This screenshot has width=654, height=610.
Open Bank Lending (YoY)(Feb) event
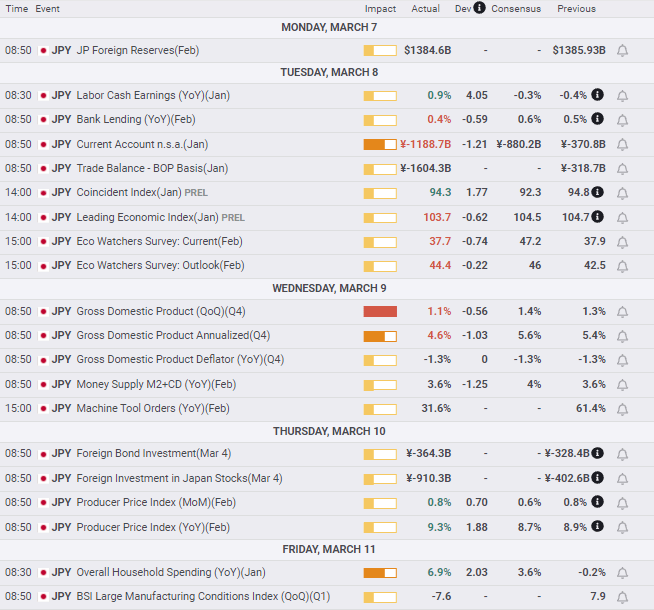[x=136, y=120]
